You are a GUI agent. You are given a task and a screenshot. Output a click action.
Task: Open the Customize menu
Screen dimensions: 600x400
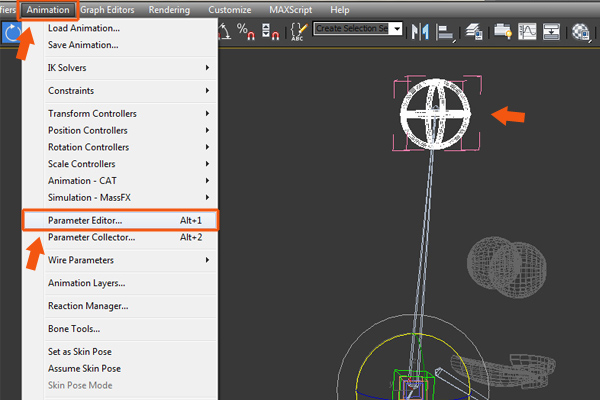coord(230,10)
